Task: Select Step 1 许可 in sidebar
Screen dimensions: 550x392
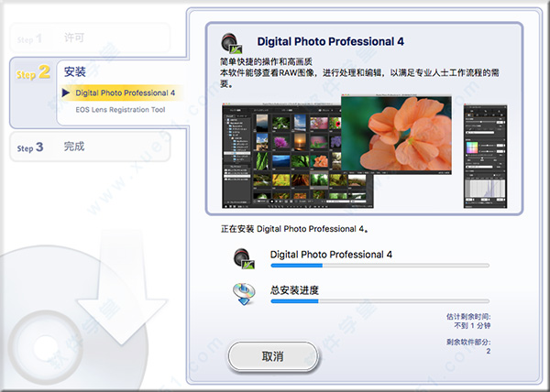Action: click(x=90, y=38)
